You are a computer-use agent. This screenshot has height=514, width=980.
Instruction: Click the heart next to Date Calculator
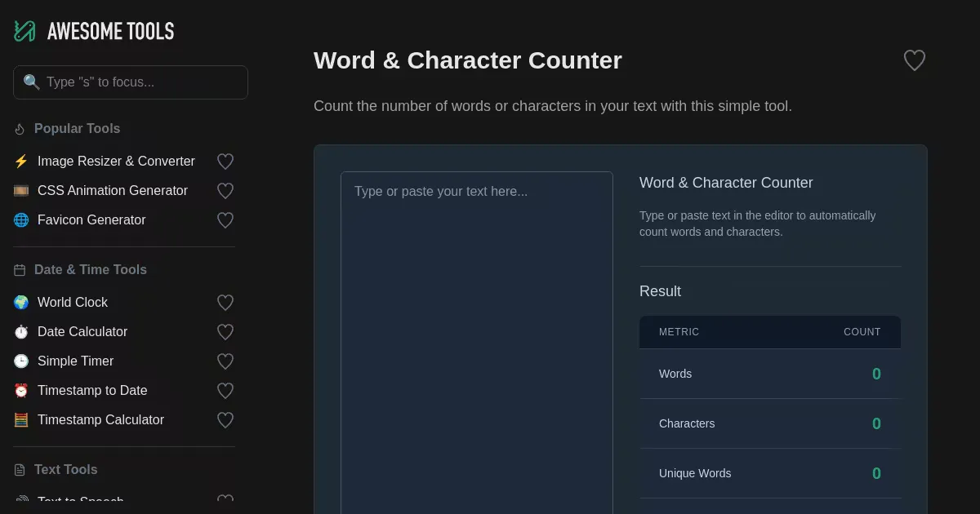click(x=225, y=332)
